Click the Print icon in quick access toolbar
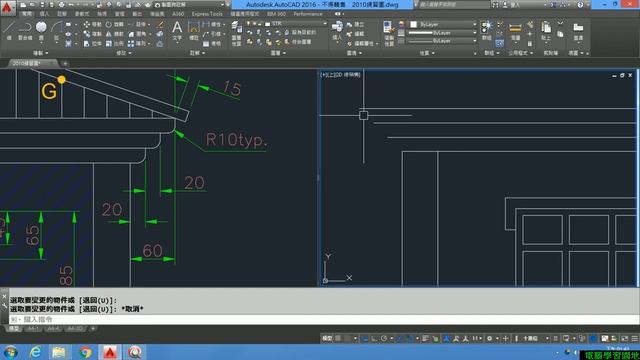The width and height of the screenshot is (640, 360). 61,5
